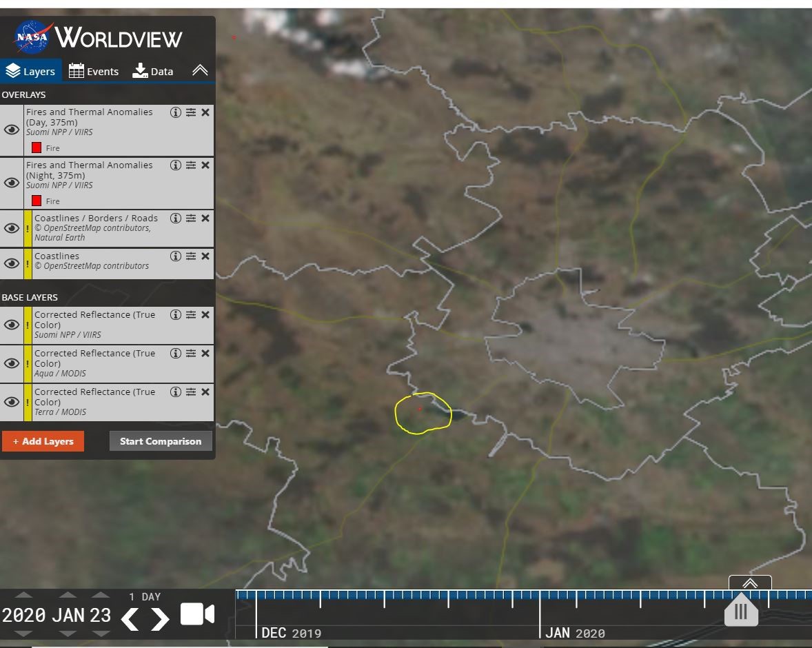Increase the month with the up arrow
Viewport: 812px width, 648px height.
pyautogui.click(x=68, y=595)
